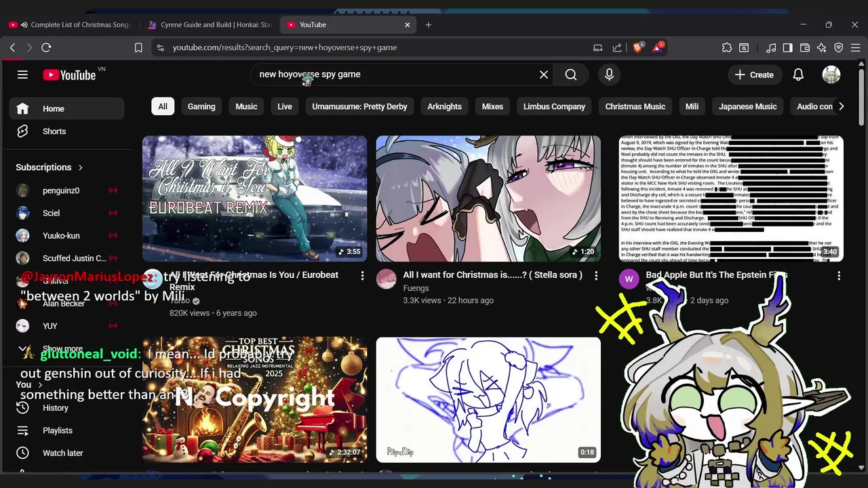The image size is (868, 488).
Task: Open options for Bad Apple video
Action: (x=839, y=276)
